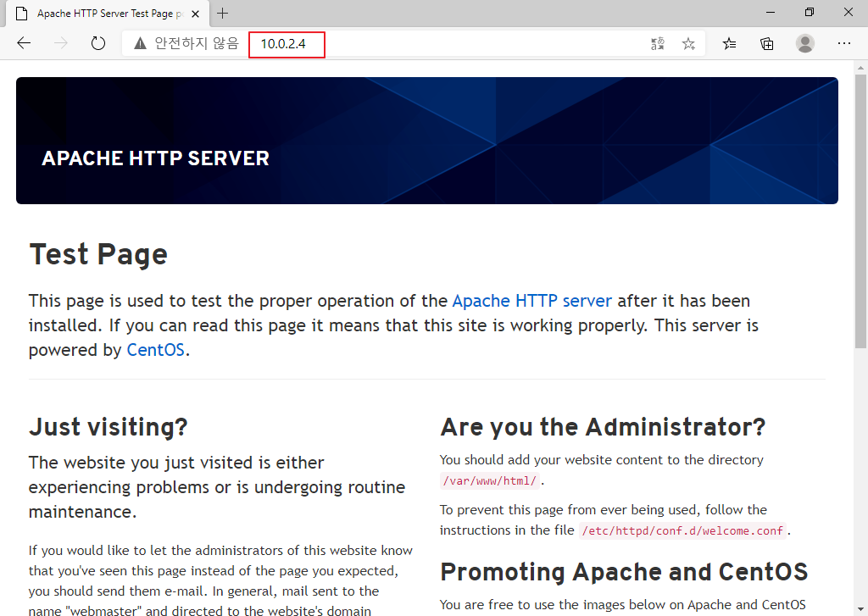Follow the Apache HTTP server link
868x616 pixels.
[x=532, y=301]
